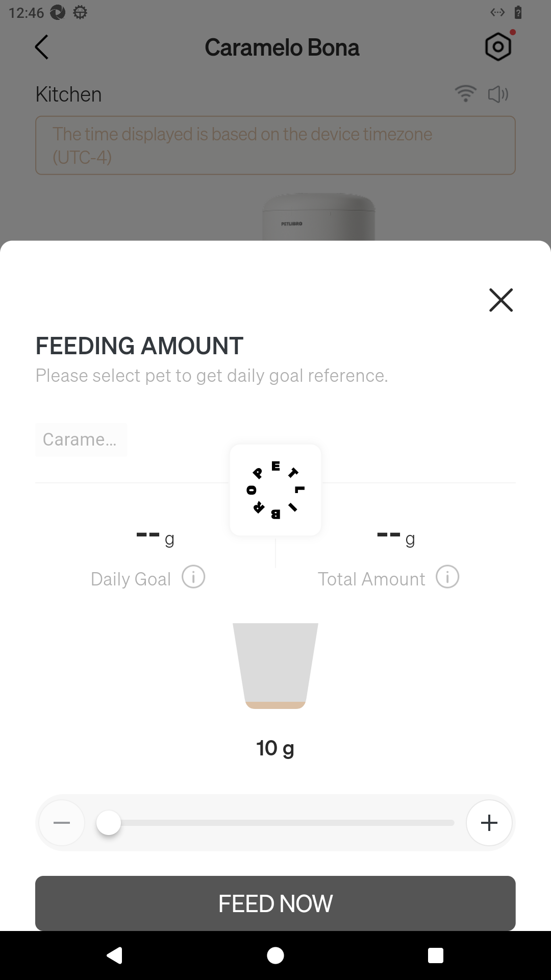Show Daily Goal info tooltip
The width and height of the screenshot is (551, 980).
[193, 577]
